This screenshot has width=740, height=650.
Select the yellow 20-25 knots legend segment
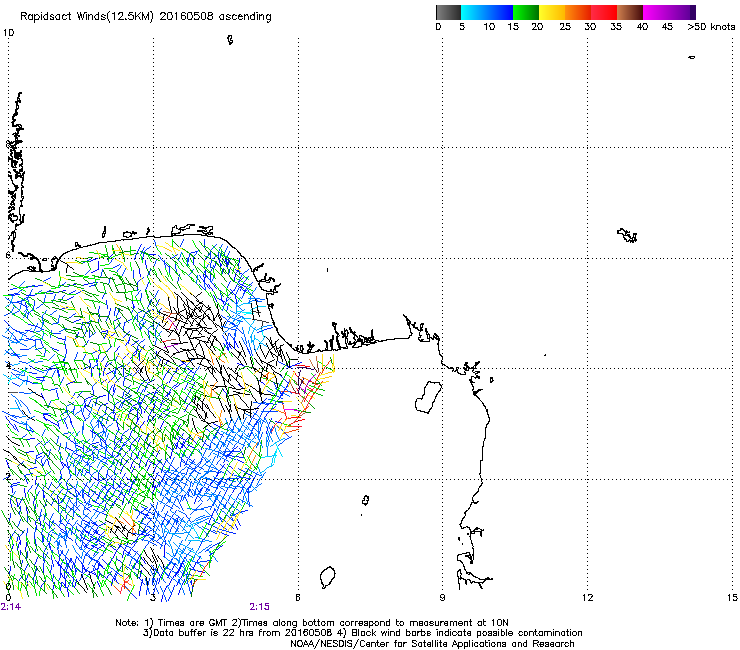click(x=552, y=12)
